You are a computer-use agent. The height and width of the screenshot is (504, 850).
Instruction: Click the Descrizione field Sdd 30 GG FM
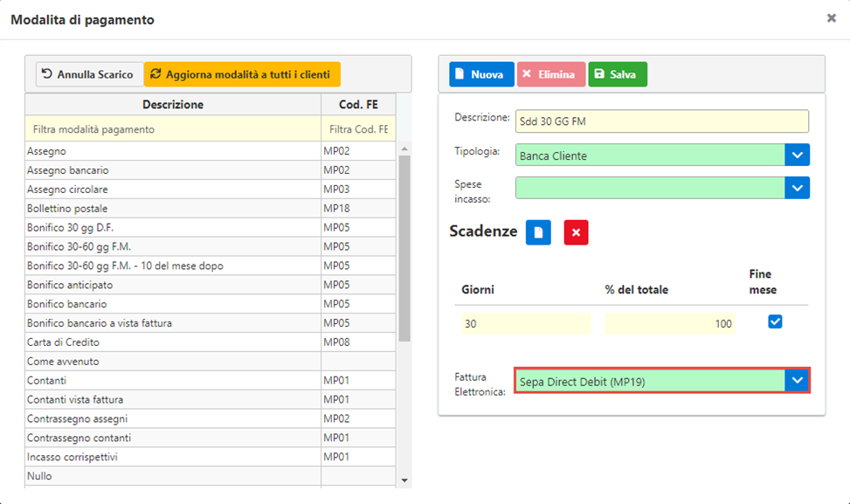662,121
